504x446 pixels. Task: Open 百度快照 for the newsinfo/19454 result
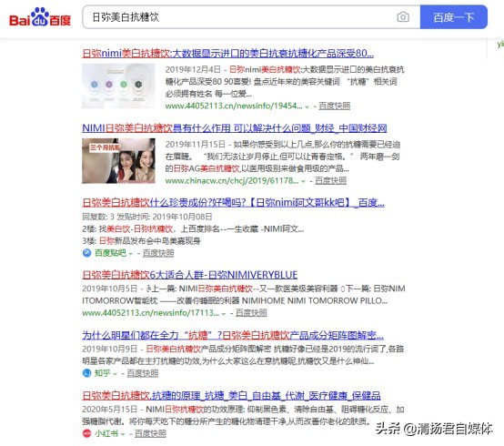click(x=334, y=106)
